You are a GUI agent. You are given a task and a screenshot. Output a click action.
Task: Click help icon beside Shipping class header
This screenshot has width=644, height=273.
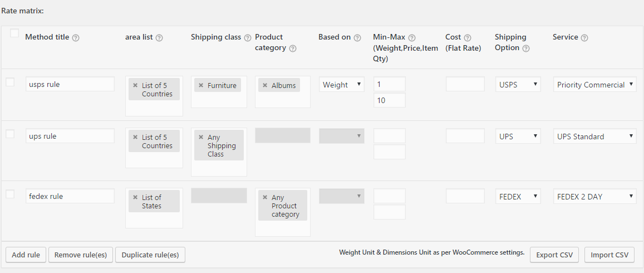(x=248, y=38)
